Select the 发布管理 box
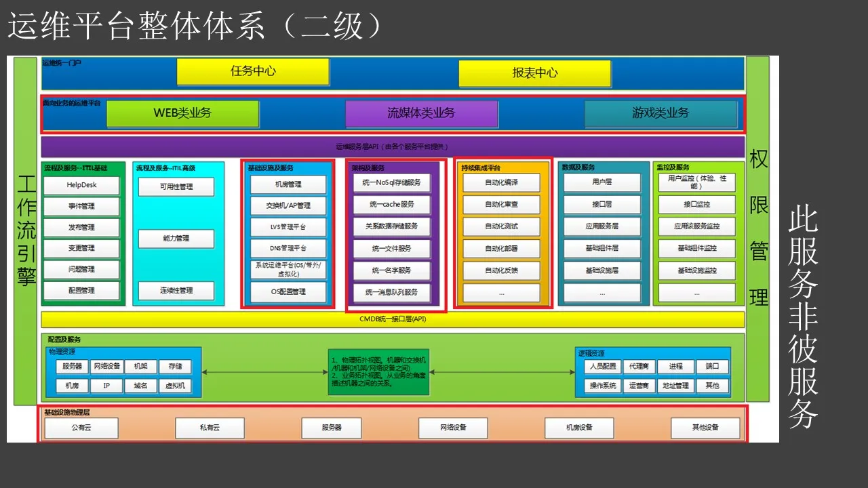 (x=82, y=228)
